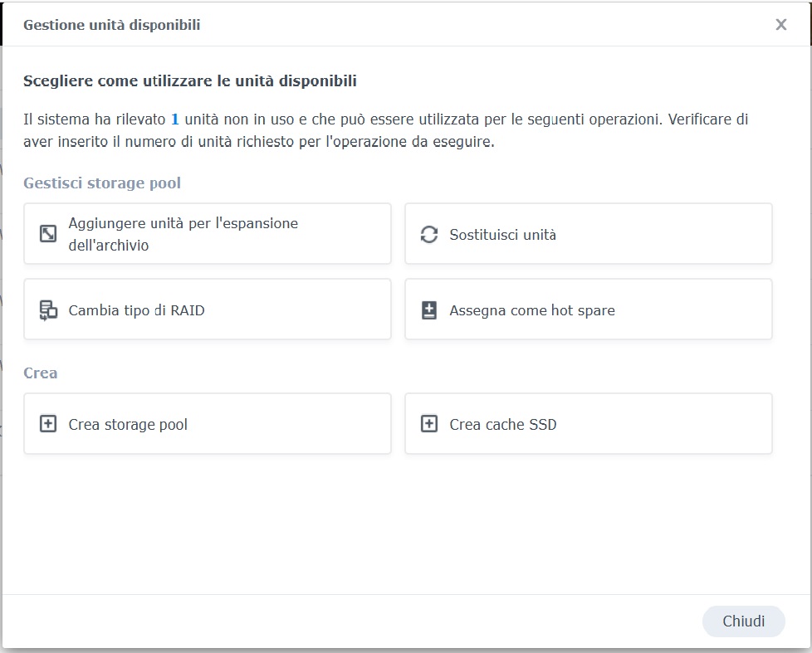The image size is (812, 653).
Task: Select "Aggiungere unità per l'espansione dell'archivio" option
Action: coord(183,234)
